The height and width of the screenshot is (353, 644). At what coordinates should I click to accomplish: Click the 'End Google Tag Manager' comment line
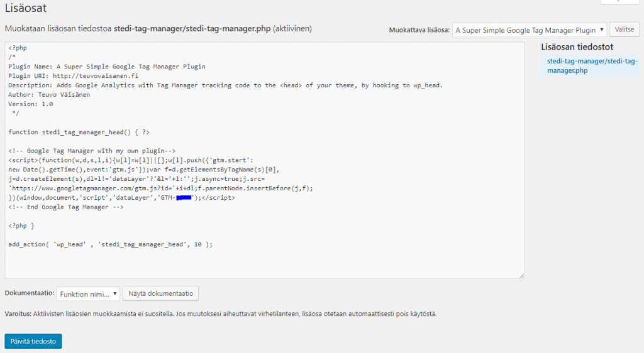click(65, 207)
